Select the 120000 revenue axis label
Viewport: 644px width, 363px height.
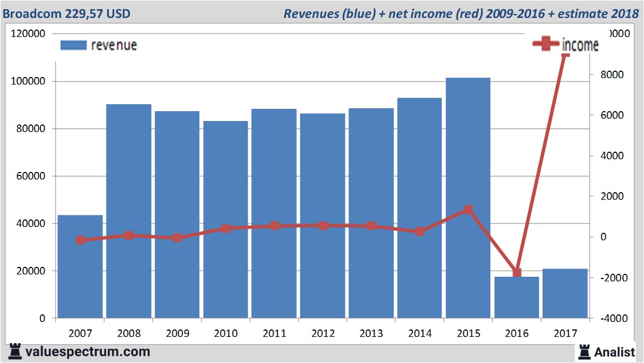tap(28, 34)
